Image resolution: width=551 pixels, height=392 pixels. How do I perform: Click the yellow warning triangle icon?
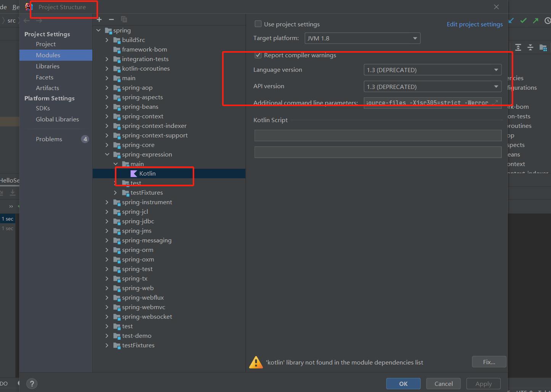tap(256, 362)
